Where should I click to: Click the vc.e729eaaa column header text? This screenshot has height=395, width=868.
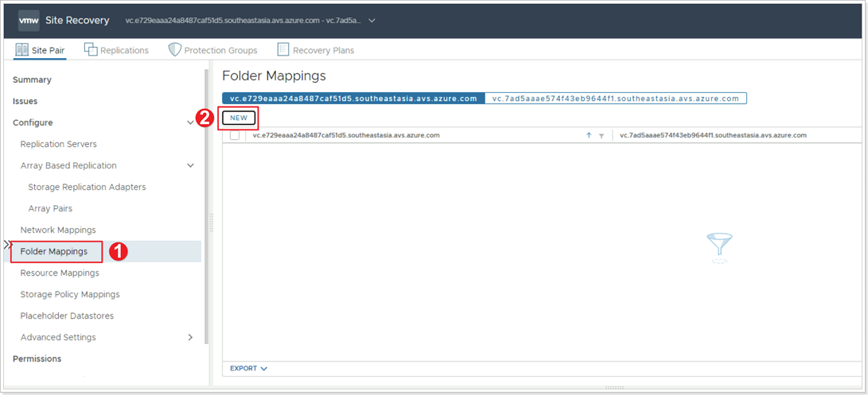point(347,135)
